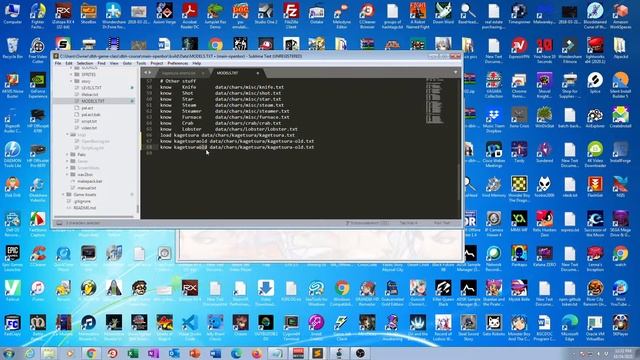Go to previous tab using left arrow
This screenshot has height=360, width=640.
pos(145,73)
